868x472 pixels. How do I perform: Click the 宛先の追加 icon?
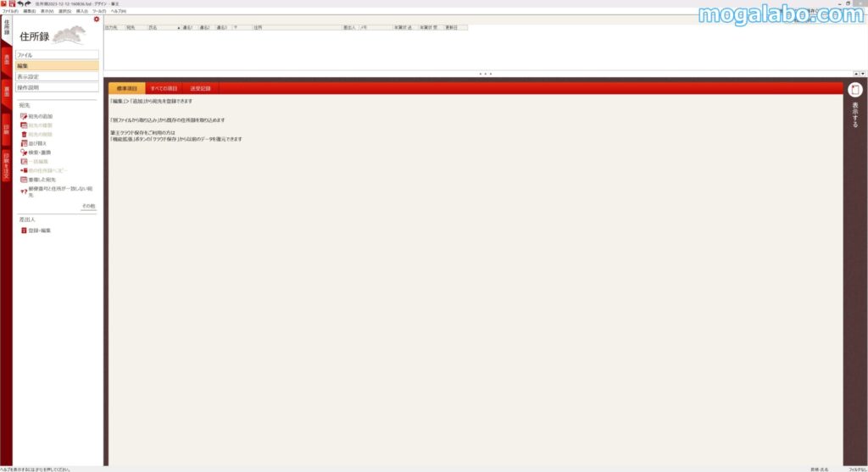pos(24,116)
